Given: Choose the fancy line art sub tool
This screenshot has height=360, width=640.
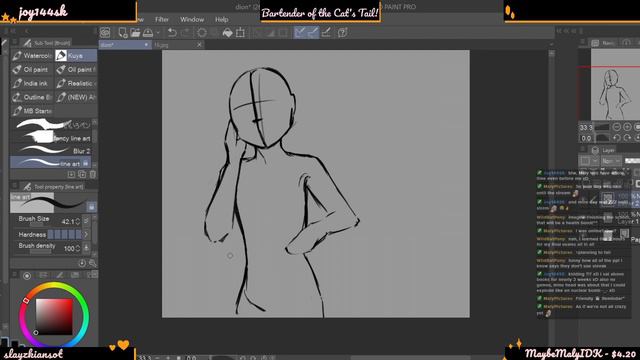Looking at the screenshot, I should [x=51, y=138].
